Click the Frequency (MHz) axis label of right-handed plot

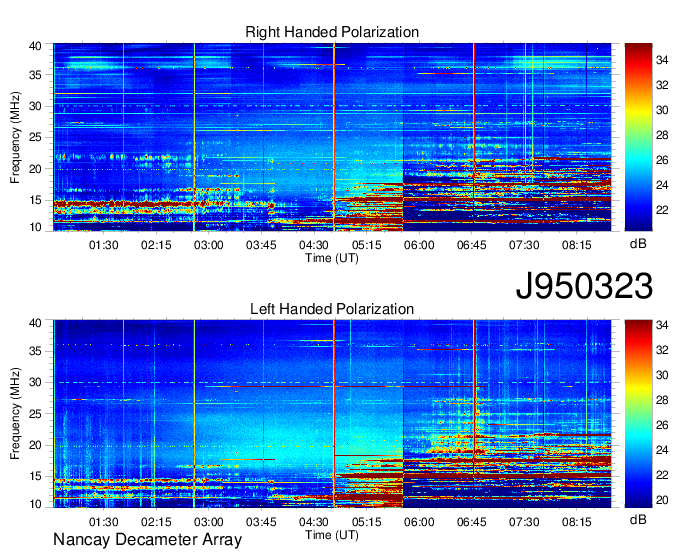click(15, 137)
